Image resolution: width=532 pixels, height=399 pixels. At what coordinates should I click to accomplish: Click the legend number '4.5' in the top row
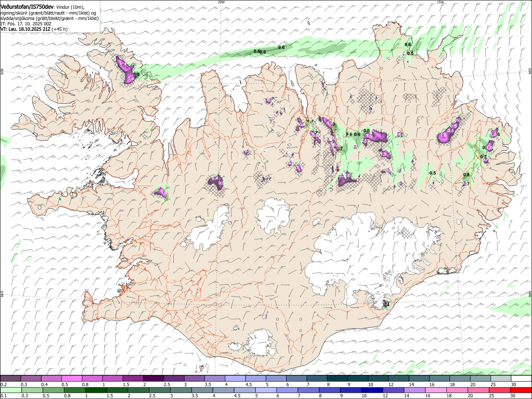coord(249,384)
